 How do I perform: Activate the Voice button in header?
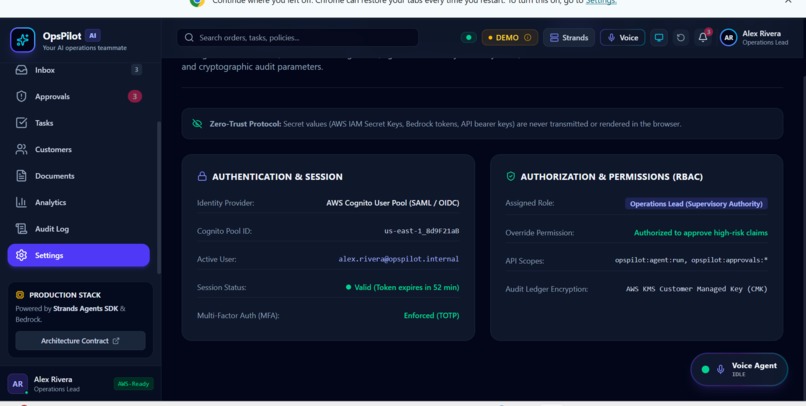622,38
